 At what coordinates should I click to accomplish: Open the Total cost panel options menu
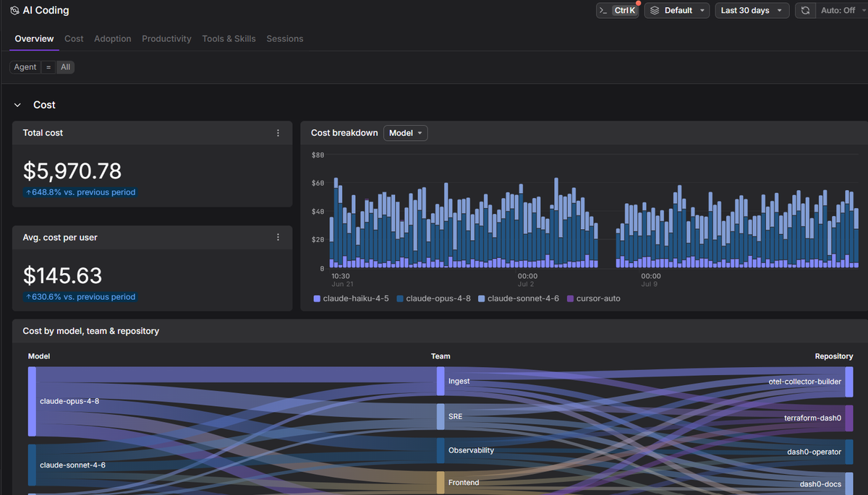tap(278, 133)
